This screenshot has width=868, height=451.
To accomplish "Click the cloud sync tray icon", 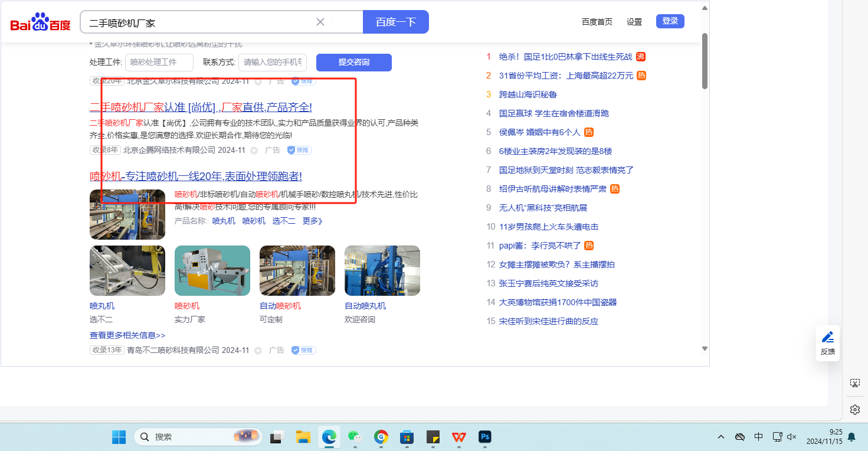I will pos(739,437).
